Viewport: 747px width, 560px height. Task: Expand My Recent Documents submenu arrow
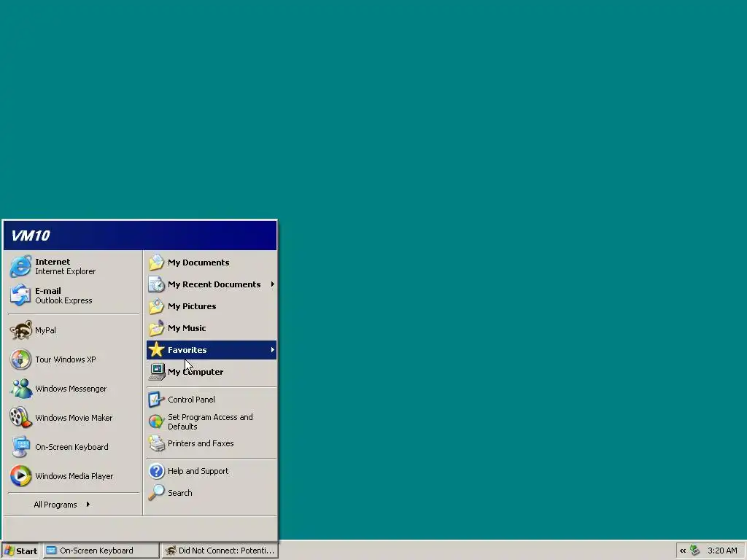[x=273, y=284]
